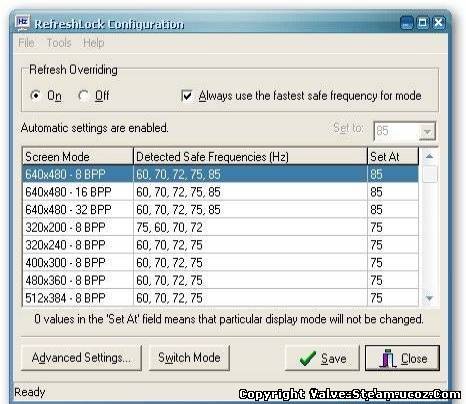Select the 640x480 - 32 BPP row
This screenshot has height=404, width=466.
click(x=220, y=210)
